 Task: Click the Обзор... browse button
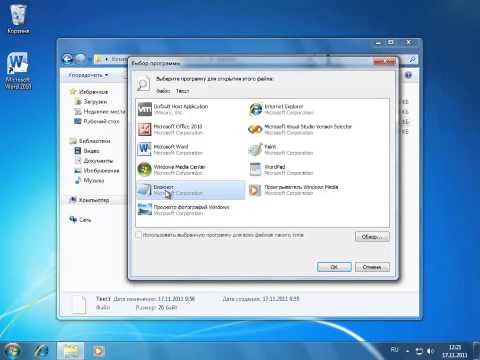(372, 237)
